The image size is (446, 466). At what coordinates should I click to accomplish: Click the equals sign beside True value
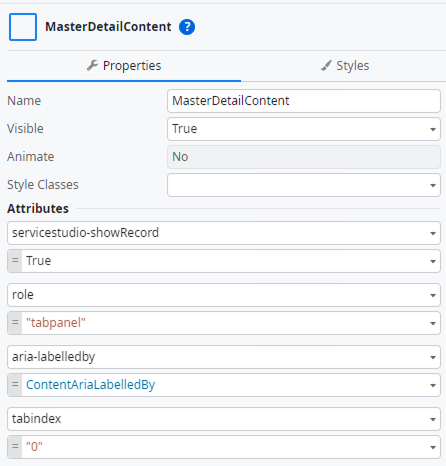pyautogui.click(x=15, y=261)
